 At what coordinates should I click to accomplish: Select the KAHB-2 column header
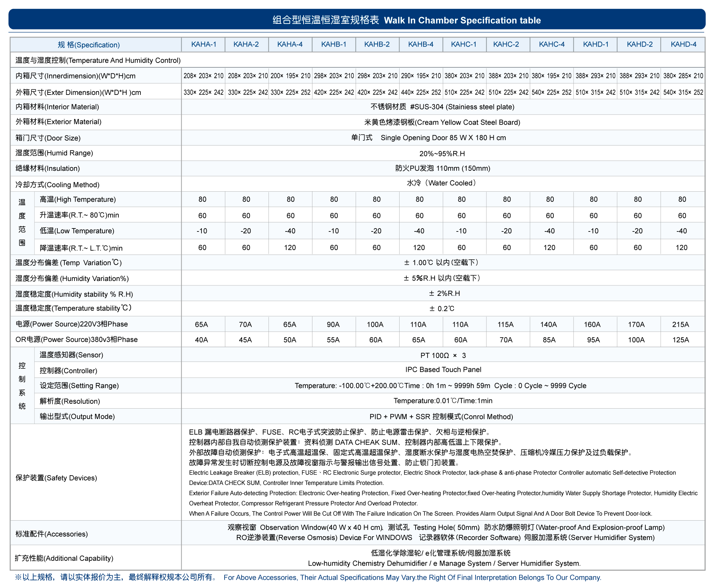pyautogui.click(x=377, y=44)
